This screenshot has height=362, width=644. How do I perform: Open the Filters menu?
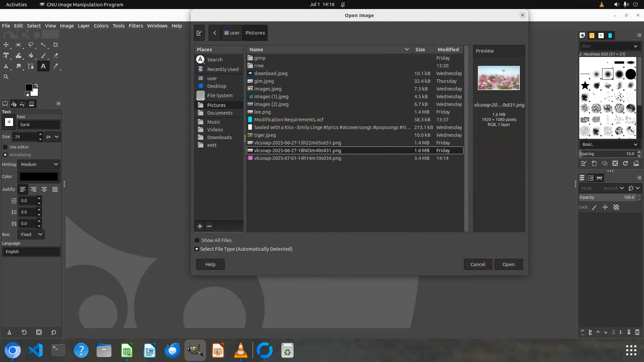136,26
